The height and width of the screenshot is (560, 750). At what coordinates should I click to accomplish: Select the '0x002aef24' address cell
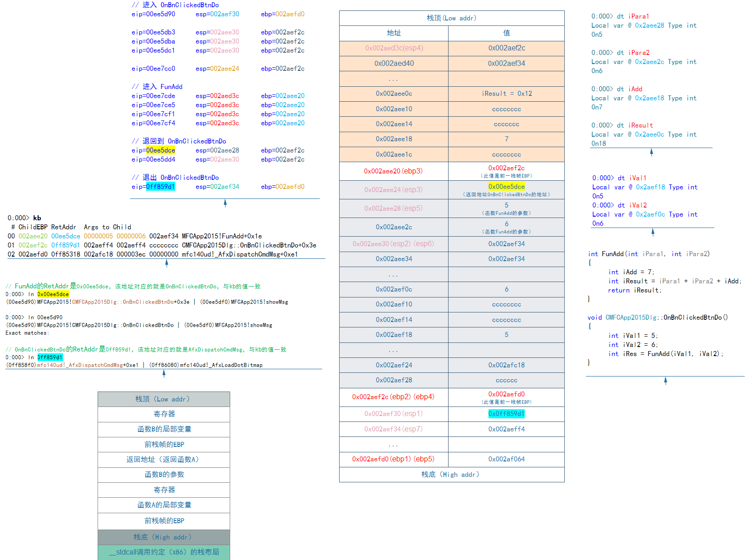tap(394, 365)
